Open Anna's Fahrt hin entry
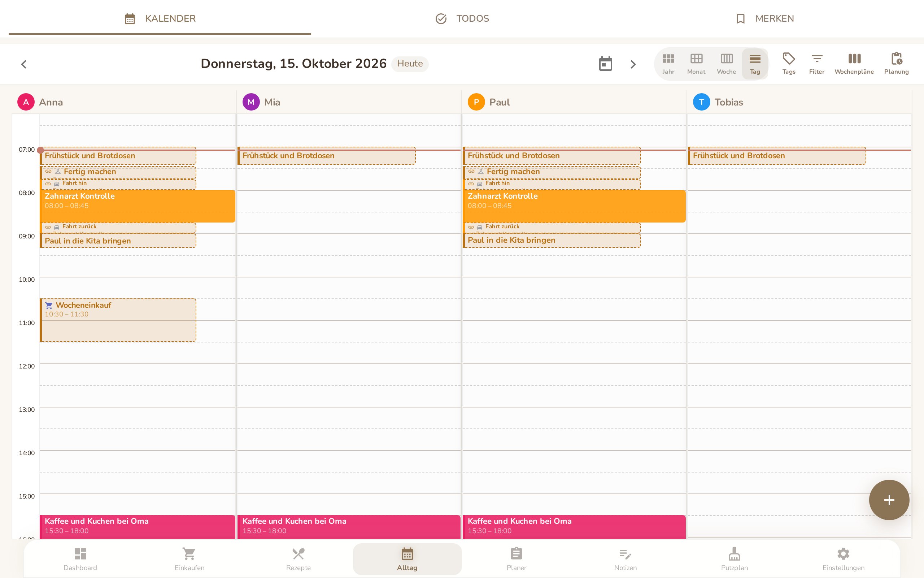 pos(118,184)
